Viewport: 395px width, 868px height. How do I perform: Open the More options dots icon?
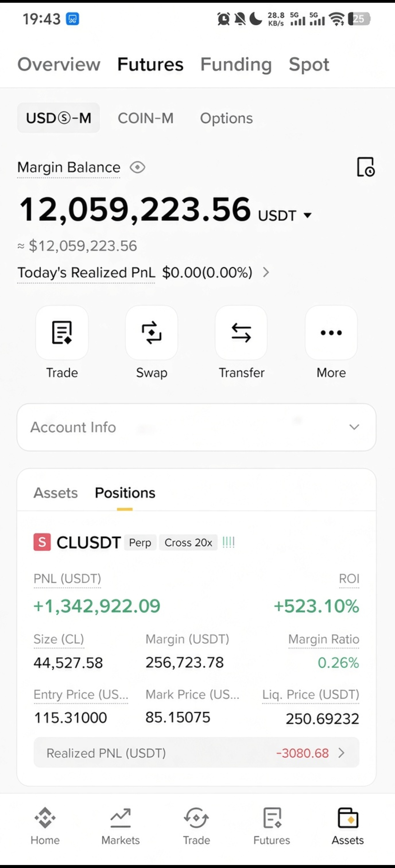tap(331, 333)
